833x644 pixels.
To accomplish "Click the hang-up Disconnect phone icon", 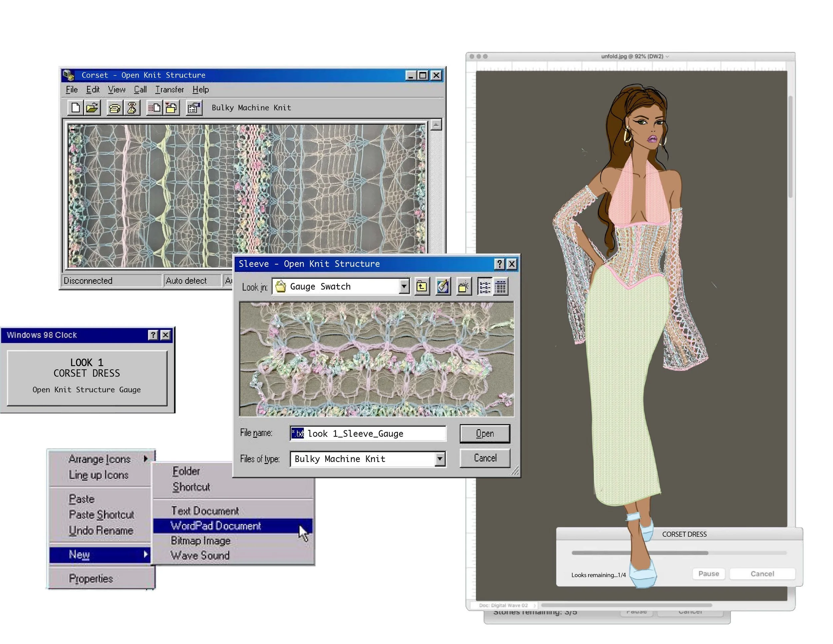I will point(132,108).
